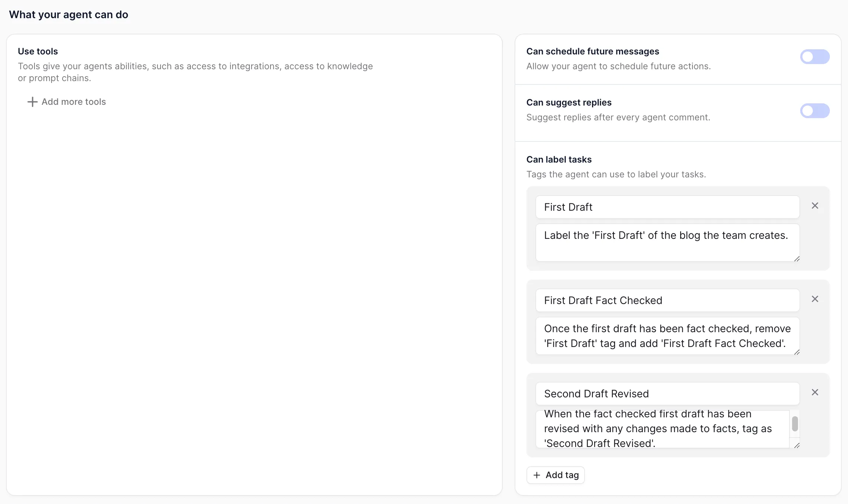This screenshot has height=504, width=848.
Task: Click the Fact Checked tag description textarea
Action: tap(667, 336)
